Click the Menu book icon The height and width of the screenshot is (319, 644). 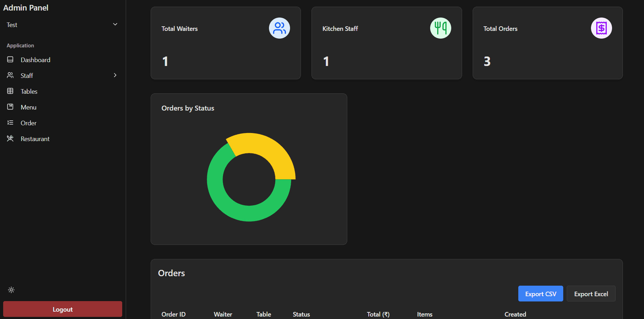10,107
